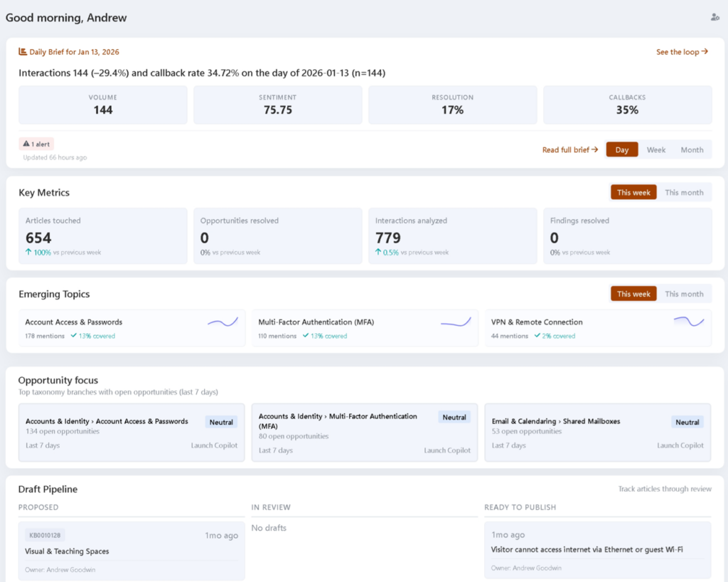Switch Daily Brief to Week view
Viewport: 728px width, 582px height.
(655, 150)
